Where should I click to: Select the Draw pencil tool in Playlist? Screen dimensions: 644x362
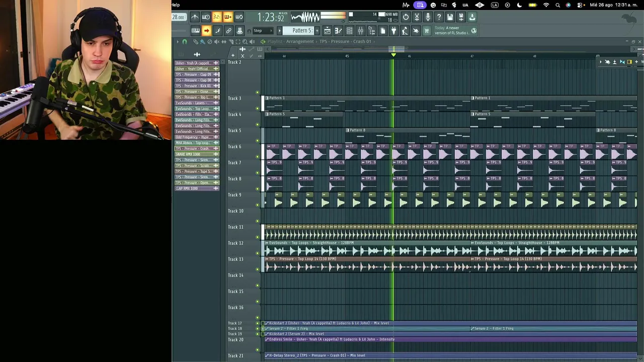point(196,42)
